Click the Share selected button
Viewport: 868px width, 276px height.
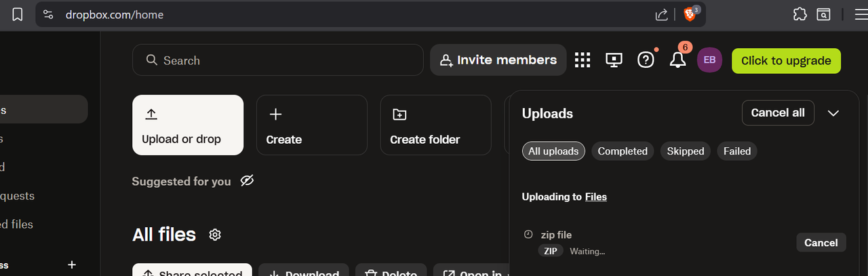(192, 270)
